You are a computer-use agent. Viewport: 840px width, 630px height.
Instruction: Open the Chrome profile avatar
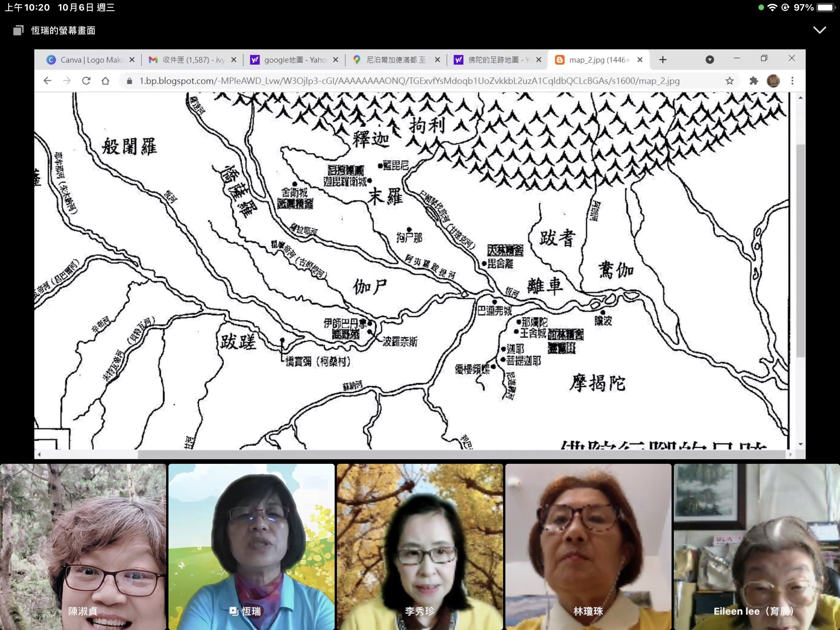(x=773, y=80)
